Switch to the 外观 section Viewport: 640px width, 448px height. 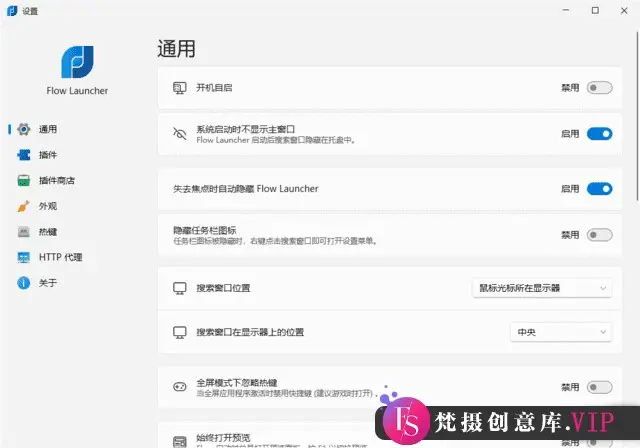(x=49, y=206)
